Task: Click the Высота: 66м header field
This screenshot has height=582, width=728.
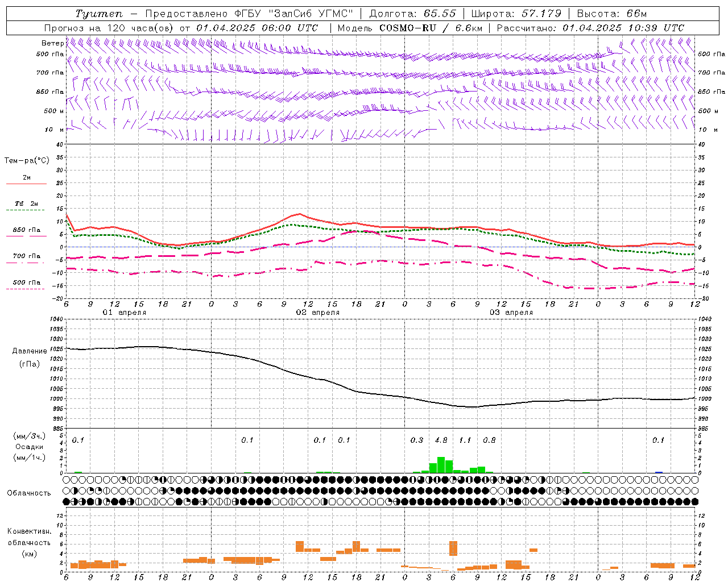Action: [x=612, y=14]
